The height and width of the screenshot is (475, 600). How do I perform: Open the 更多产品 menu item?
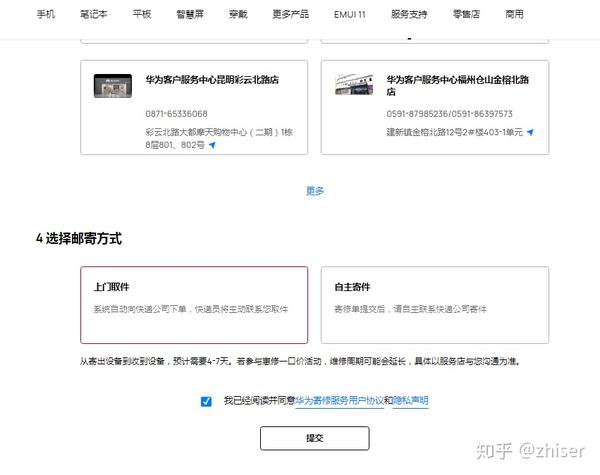290,15
